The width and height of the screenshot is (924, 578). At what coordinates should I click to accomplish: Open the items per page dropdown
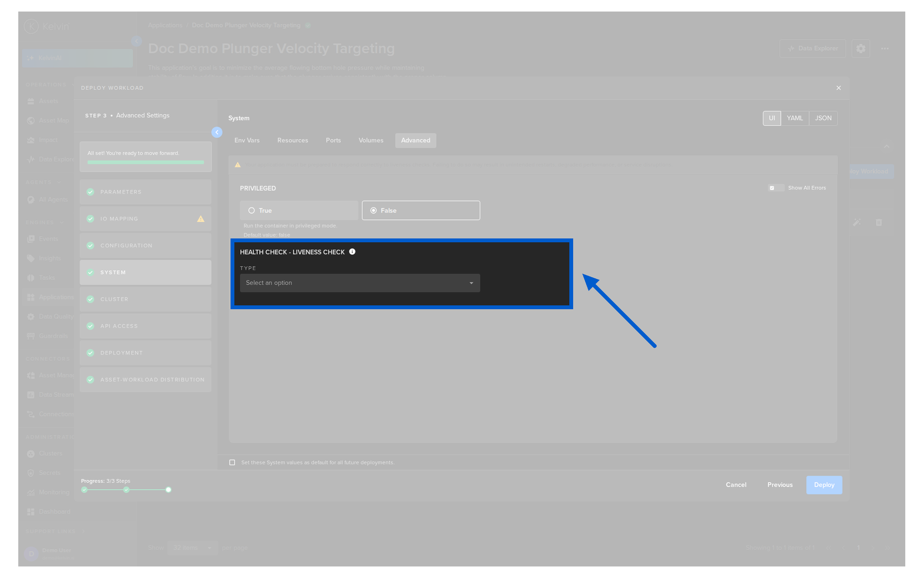pyautogui.click(x=192, y=548)
